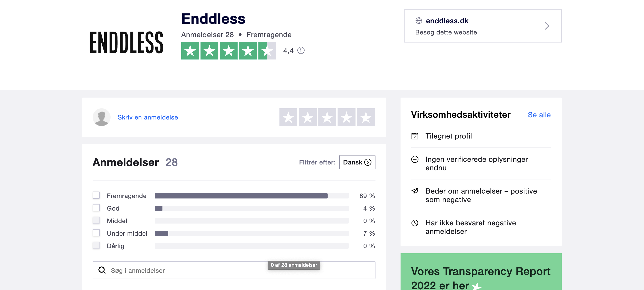Image resolution: width=644 pixels, height=290 pixels.
Task: Click the Fremragende 89 % rating bar
Action: point(251,196)
